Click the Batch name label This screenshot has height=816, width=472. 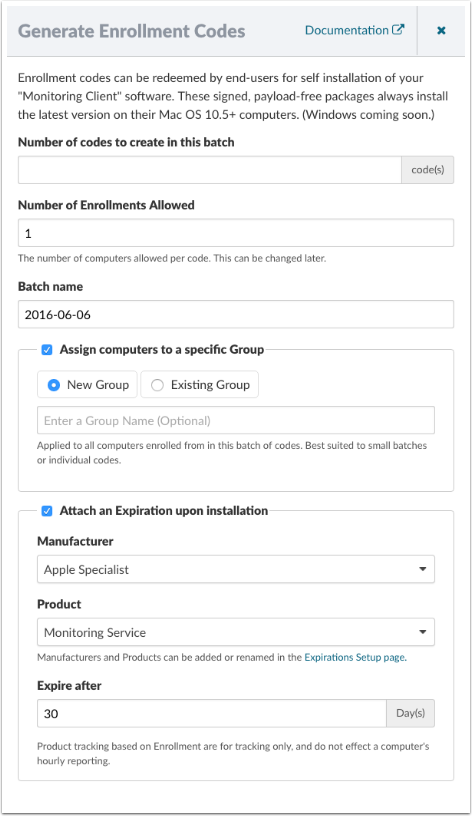pos(50,287)
